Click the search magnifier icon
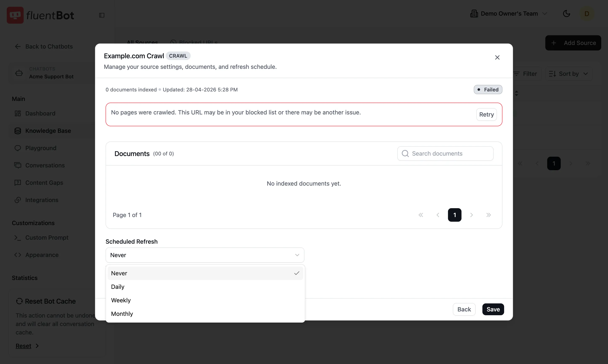The height and width of the screenshot is (364, 608). pyautogui.click(x=405, y=153)
